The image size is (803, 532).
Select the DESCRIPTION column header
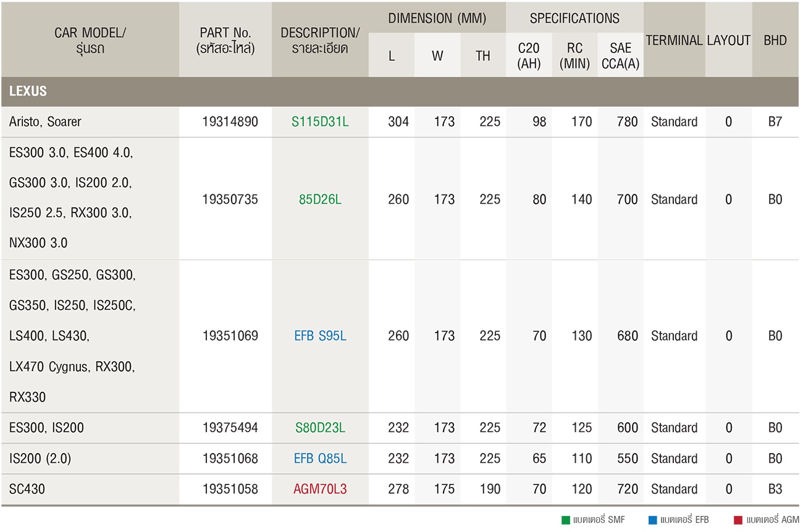click(x=320, y=40)
